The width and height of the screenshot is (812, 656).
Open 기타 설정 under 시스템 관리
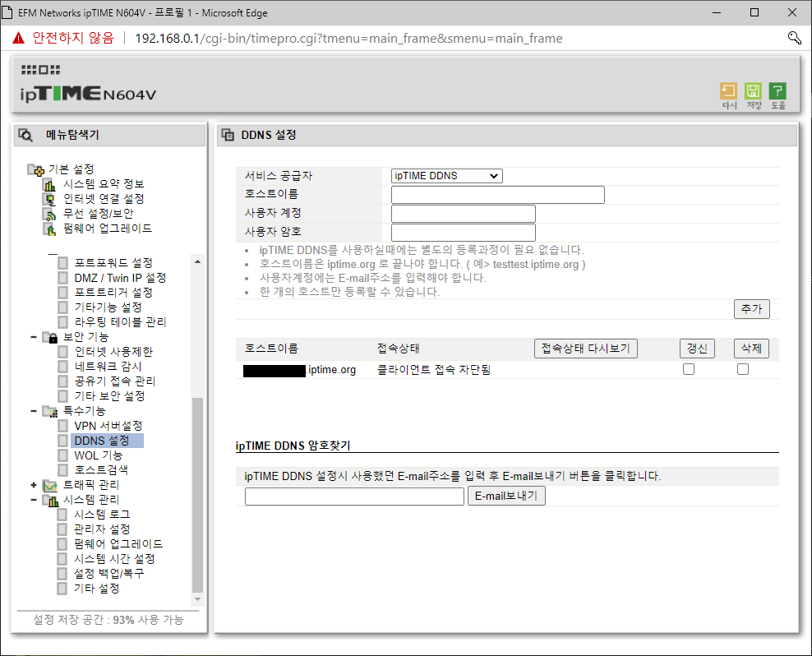click(x=96, y=589)
